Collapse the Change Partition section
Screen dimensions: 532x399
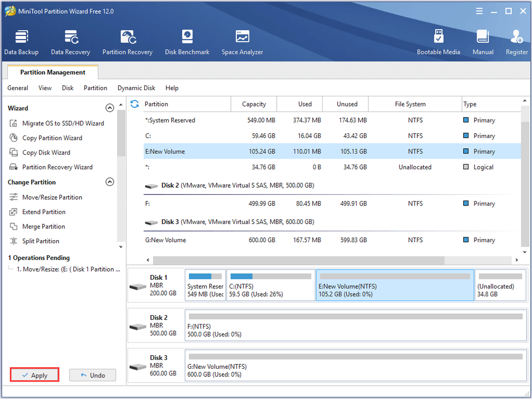point(110,182)
